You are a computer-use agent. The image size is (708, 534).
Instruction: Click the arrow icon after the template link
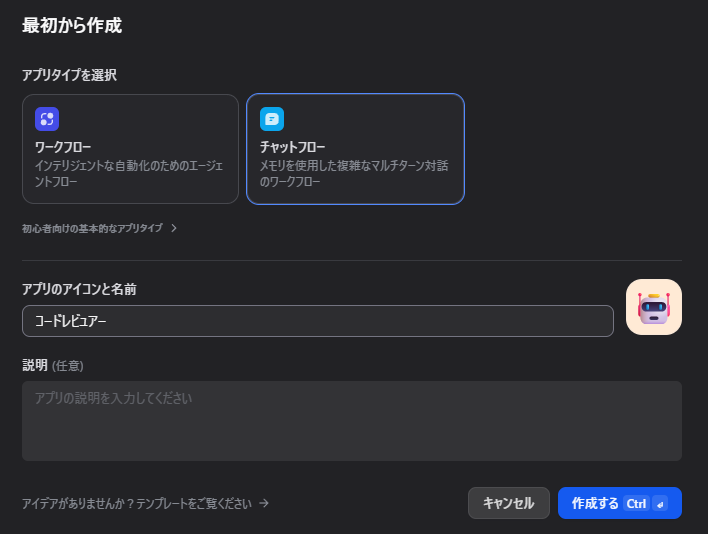coord(264,504)
